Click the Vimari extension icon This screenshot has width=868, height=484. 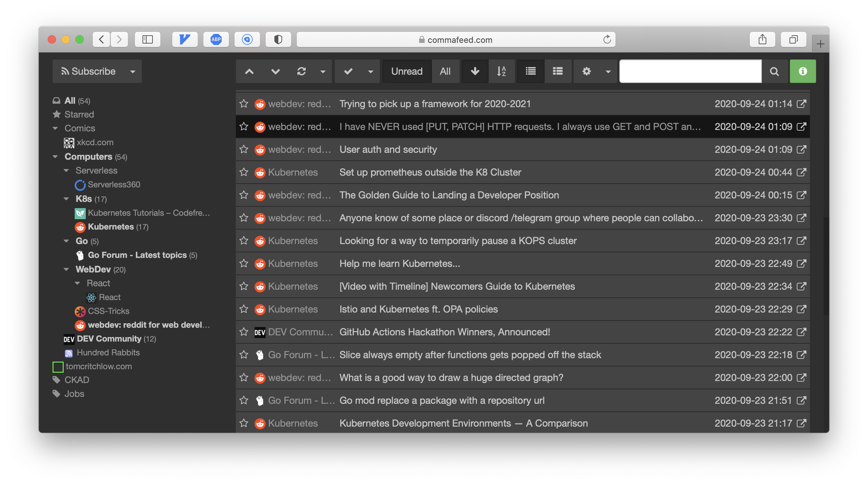185,39
